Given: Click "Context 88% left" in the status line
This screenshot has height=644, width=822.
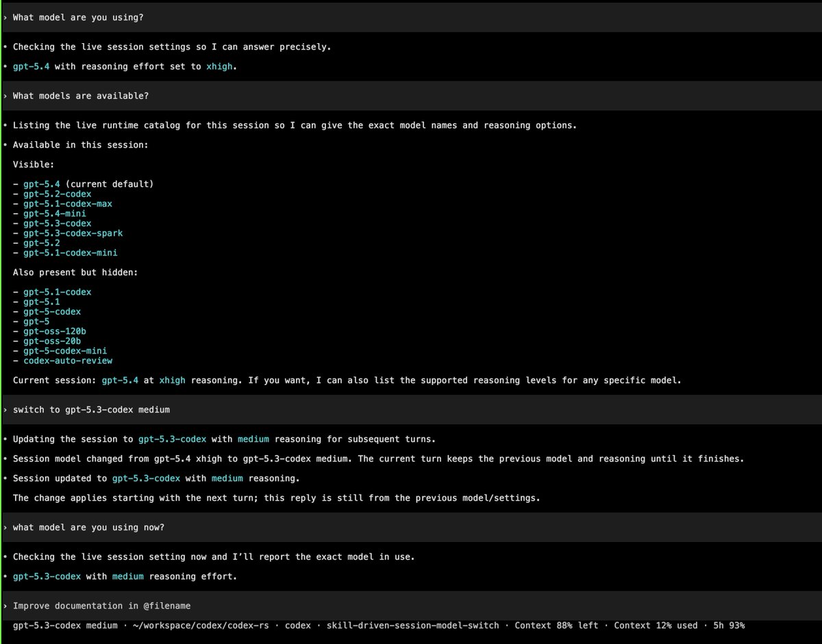Looking at the screenshot, I should click(x=556, y=626).
